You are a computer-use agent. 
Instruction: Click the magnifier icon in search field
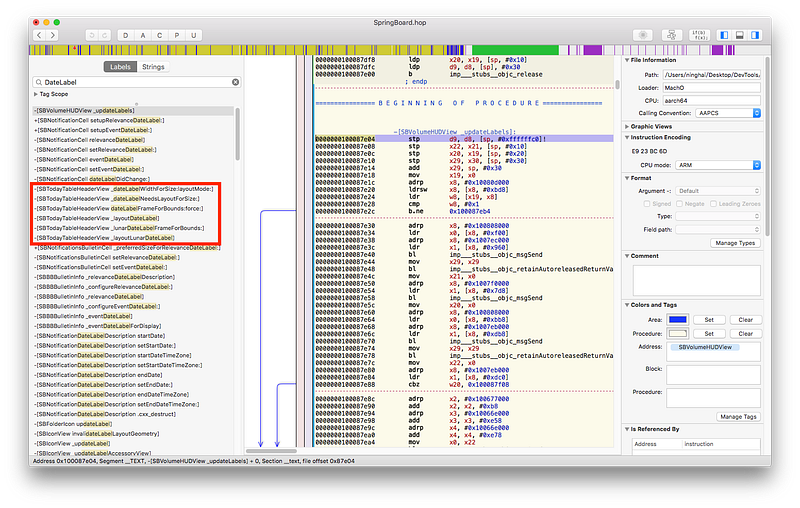click(39, 82)
